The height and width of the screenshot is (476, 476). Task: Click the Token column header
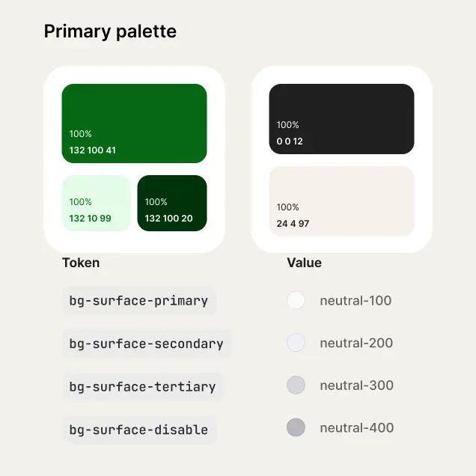point(81,263)
